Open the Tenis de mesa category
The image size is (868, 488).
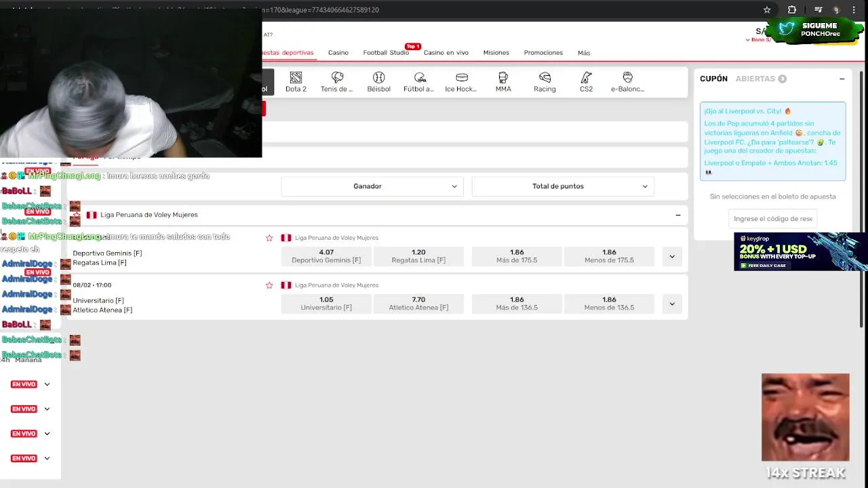337,82
